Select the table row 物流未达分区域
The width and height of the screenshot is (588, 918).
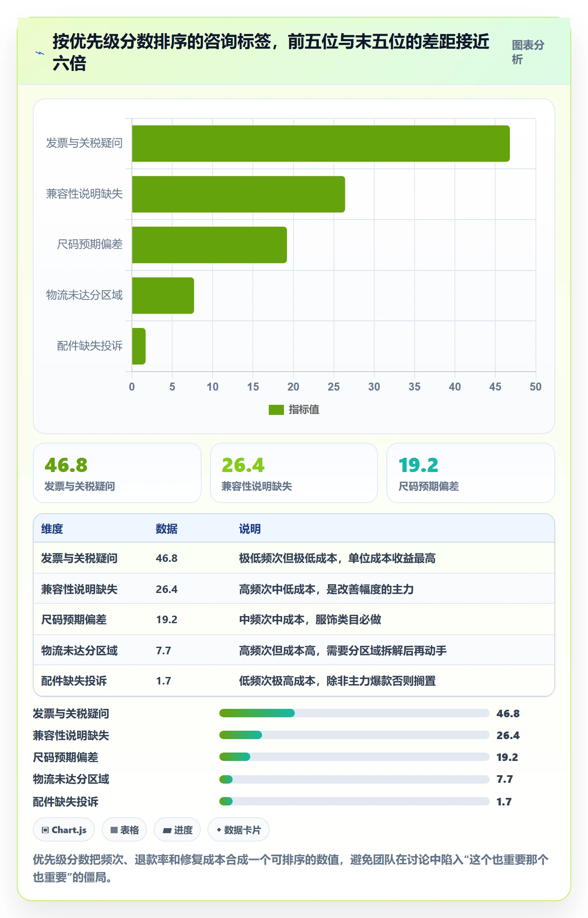click(294, 650)
